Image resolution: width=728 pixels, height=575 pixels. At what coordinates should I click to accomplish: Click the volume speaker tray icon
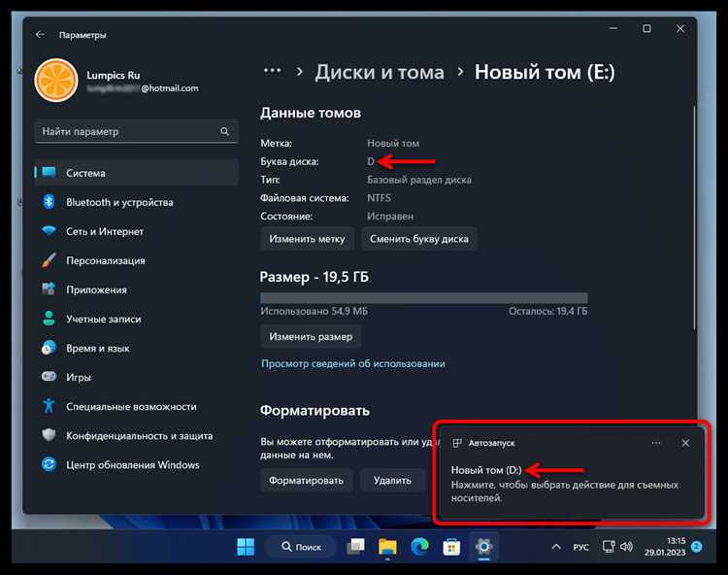(626, 547)
